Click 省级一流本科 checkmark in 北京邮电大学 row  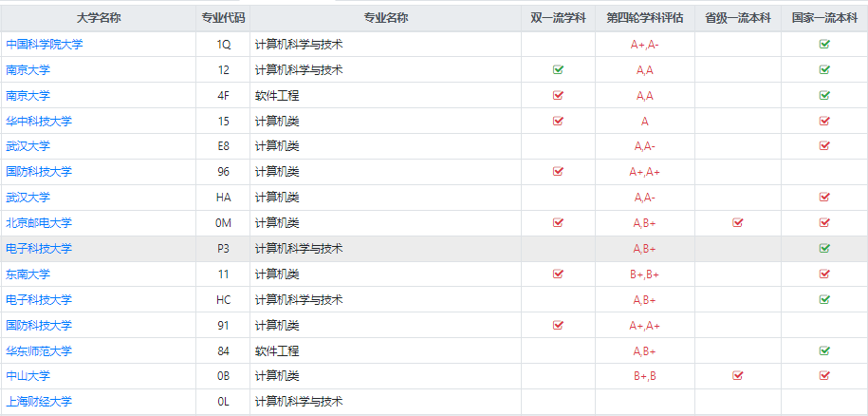[x=737, y=223]
